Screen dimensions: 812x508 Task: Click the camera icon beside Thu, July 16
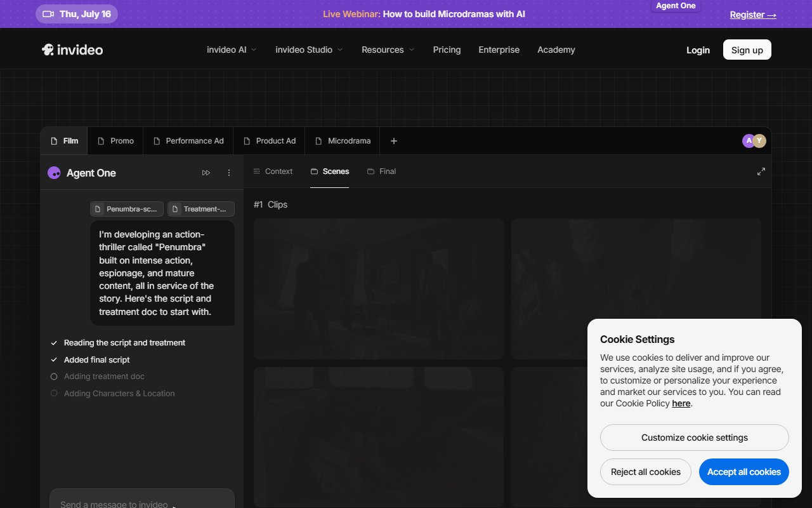(48, 14)
